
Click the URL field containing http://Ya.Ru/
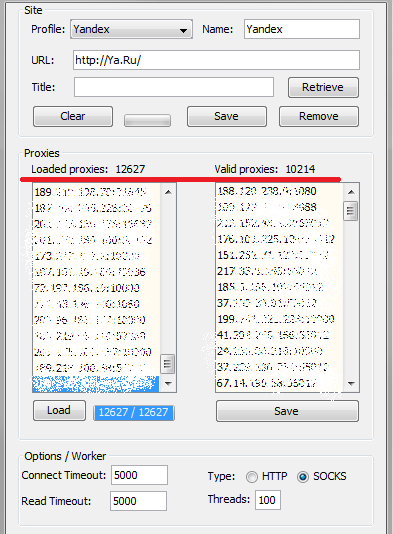coord(216,60)
